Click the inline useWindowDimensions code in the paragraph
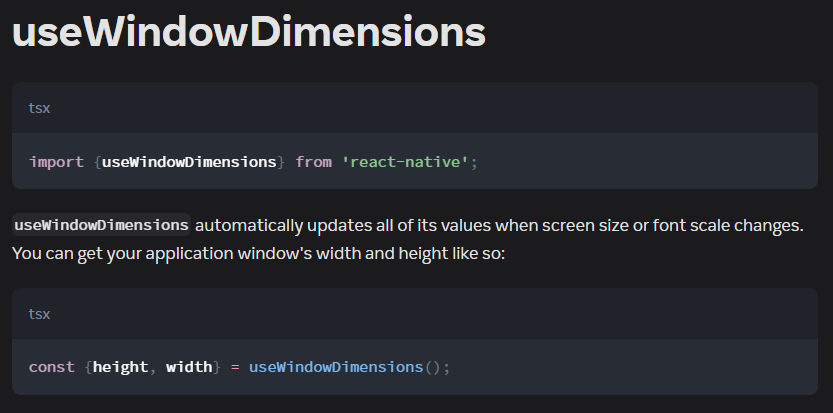This screenshot has height=413, width=833. coord(101,224)
